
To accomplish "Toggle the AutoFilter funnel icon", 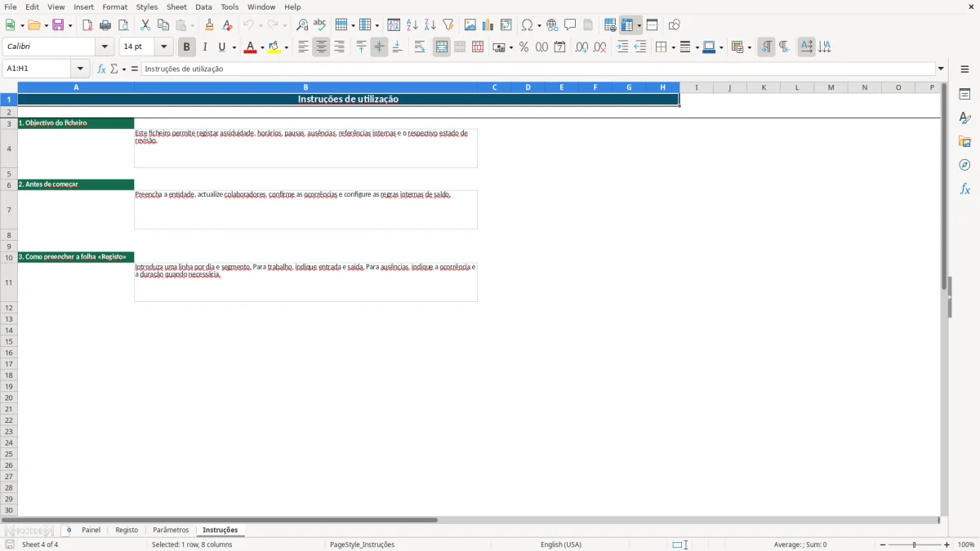I will tap(448, 25).
